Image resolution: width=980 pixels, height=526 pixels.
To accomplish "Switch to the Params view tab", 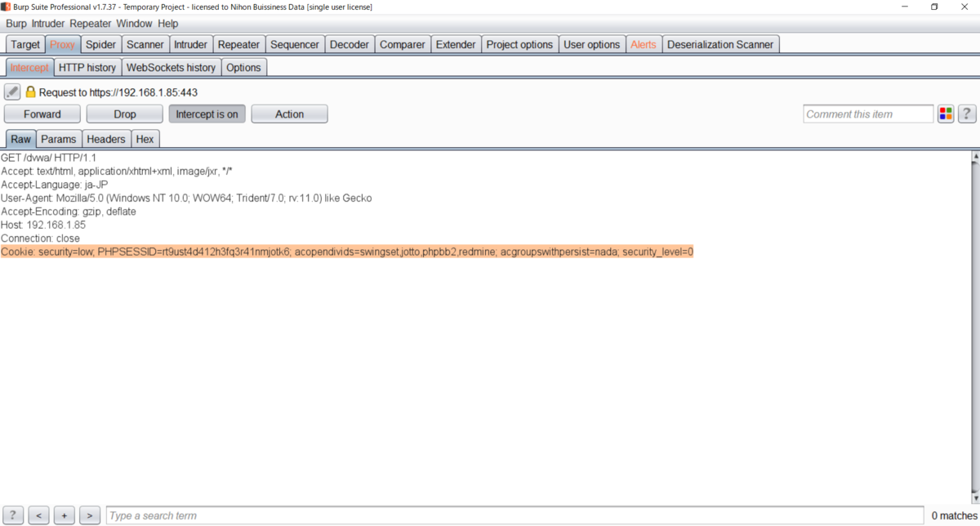I will 59,139.
